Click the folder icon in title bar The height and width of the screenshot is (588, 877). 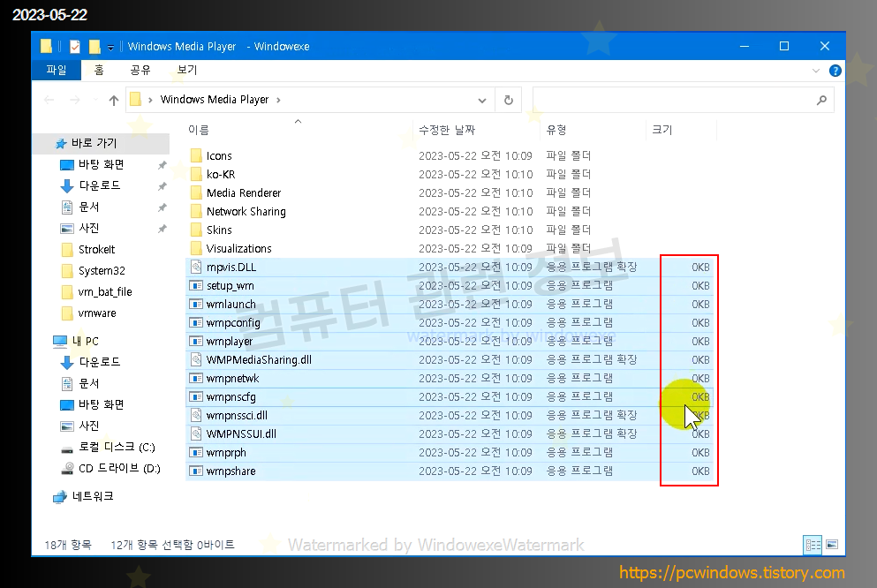(47, 47)
